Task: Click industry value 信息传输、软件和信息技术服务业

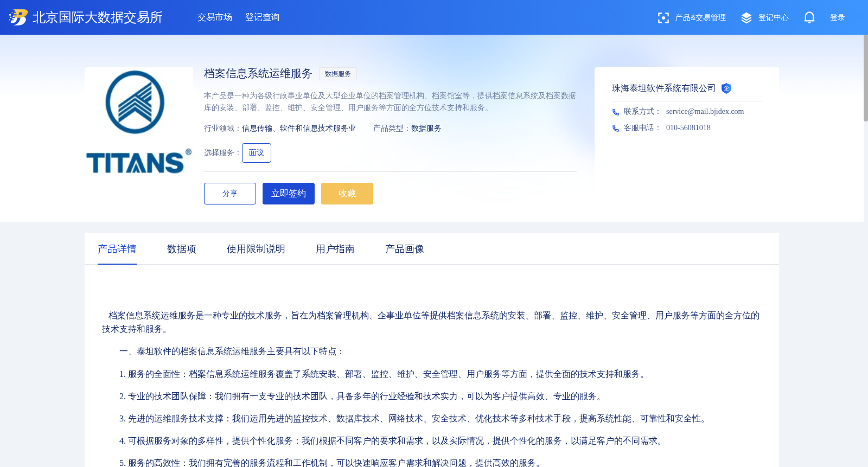Action: click(299, 129)
